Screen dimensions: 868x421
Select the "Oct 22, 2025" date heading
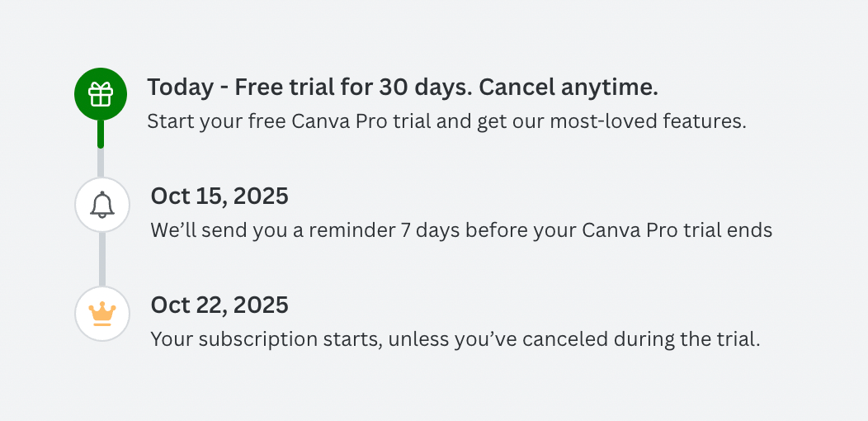tap(219, 305)
